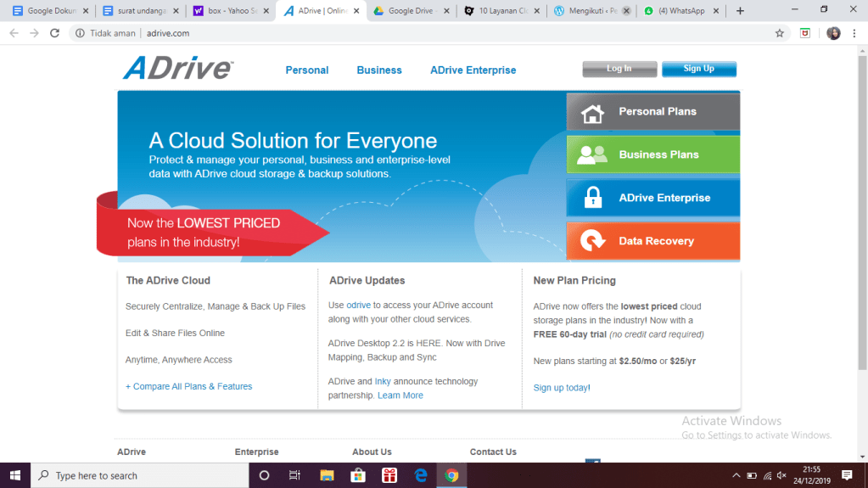868x488 pixels.
Task: Bookmark this page with the star icon
Action: point(779,33)
